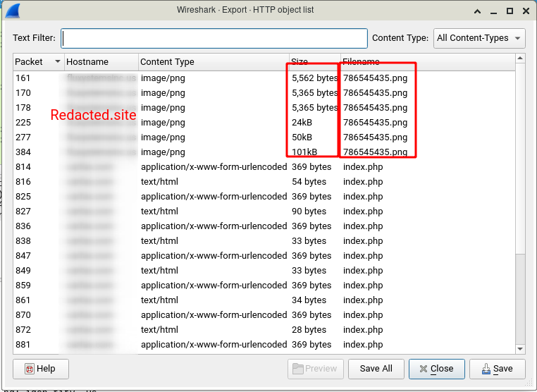The height and width of the screenshot is (392, 537).
Task: Click the Save button
Action: click(498, 369)
